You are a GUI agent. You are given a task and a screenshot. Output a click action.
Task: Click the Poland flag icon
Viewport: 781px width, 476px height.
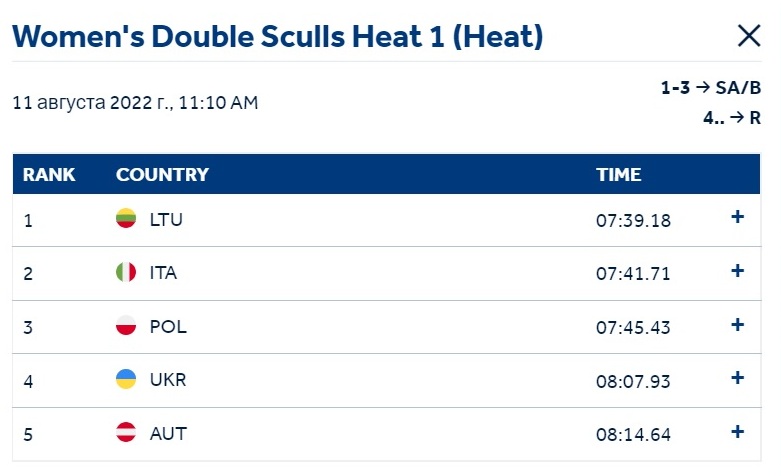126,325
